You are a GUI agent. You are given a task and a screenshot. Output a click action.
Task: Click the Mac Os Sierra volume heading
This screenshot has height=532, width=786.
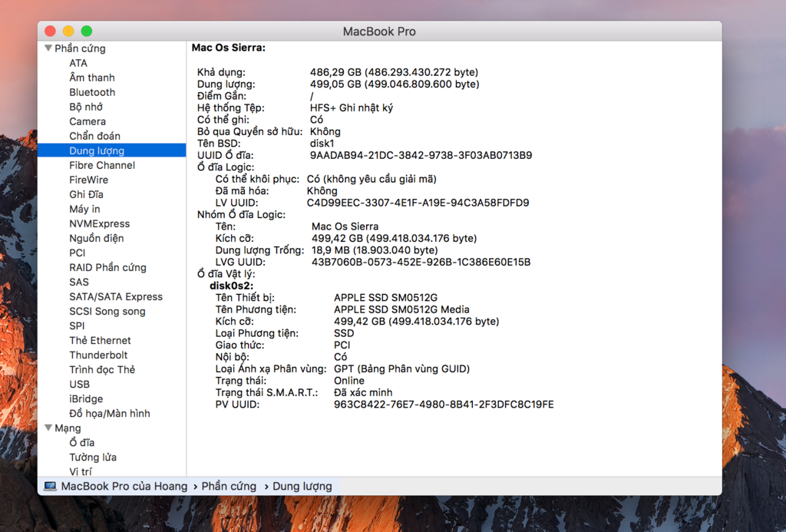tap(229, 48)
